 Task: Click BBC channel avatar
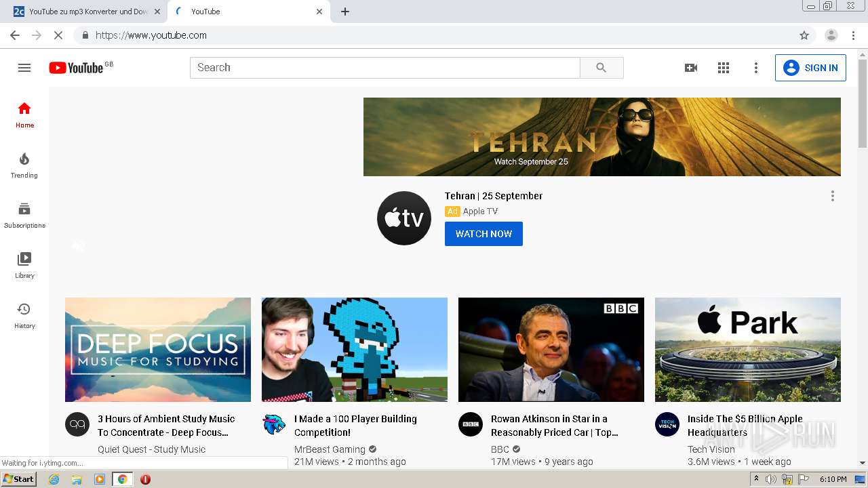coord(471,424)
